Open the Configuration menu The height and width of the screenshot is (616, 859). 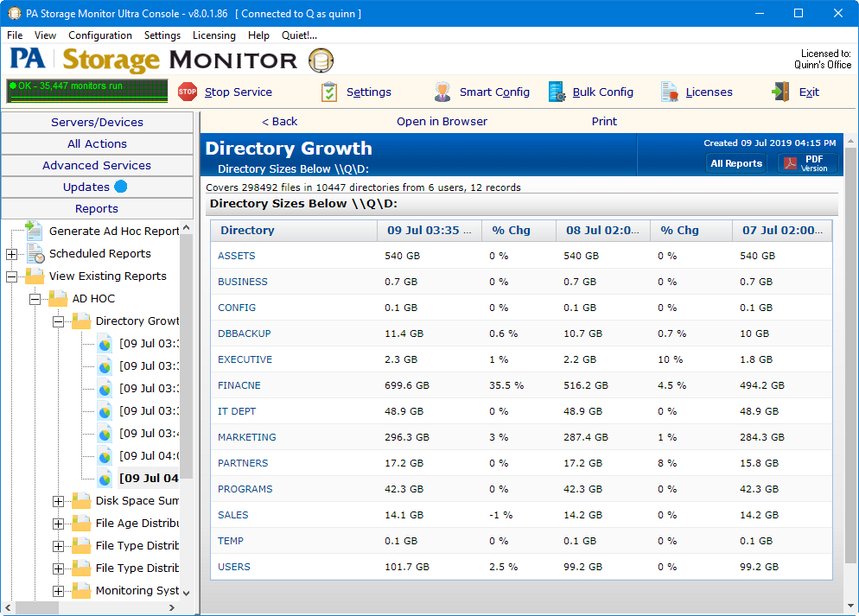(100, 35)
